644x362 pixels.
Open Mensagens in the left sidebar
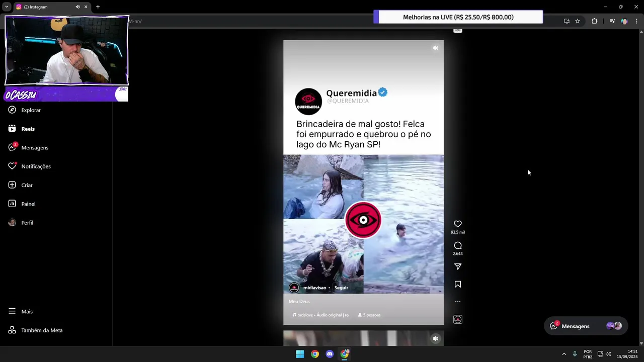(x=28, y=147)
